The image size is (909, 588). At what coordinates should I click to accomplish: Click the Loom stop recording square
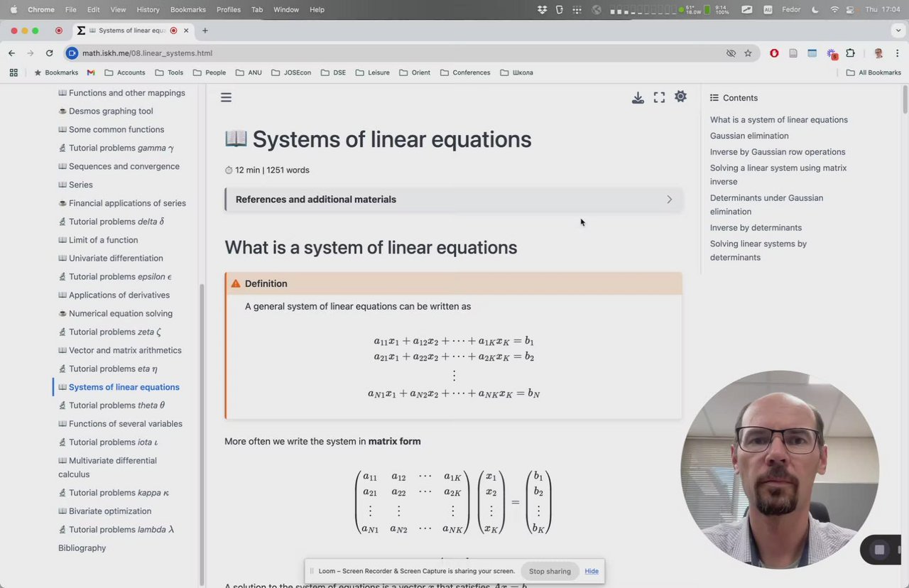click(x=879, y=550)
